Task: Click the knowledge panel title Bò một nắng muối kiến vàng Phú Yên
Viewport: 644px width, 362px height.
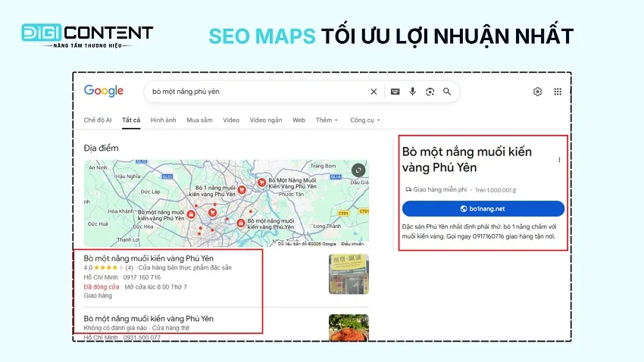Action: pos(467,160)
